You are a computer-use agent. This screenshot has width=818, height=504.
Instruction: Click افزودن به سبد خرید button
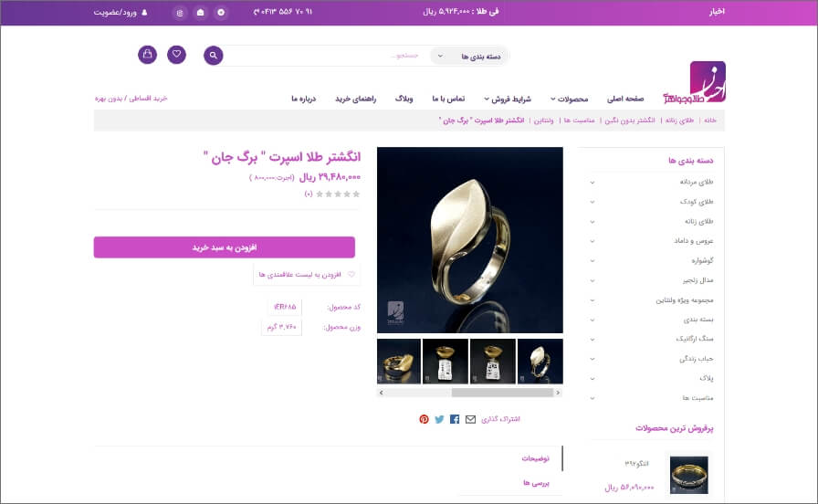[x=225, y=247]
